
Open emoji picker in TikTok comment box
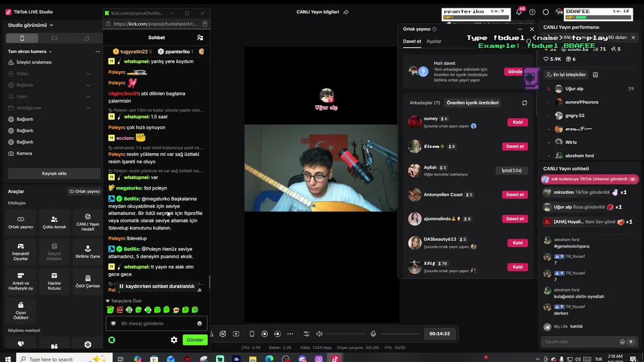point(622,342)
